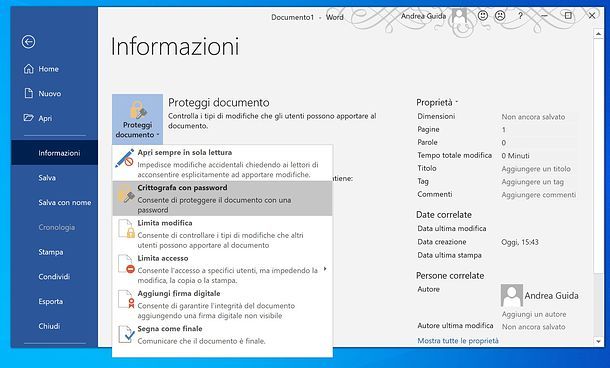Close the Word window
Image resolution: width=610 pixels, height=368 pixels.
pos(592,16)
